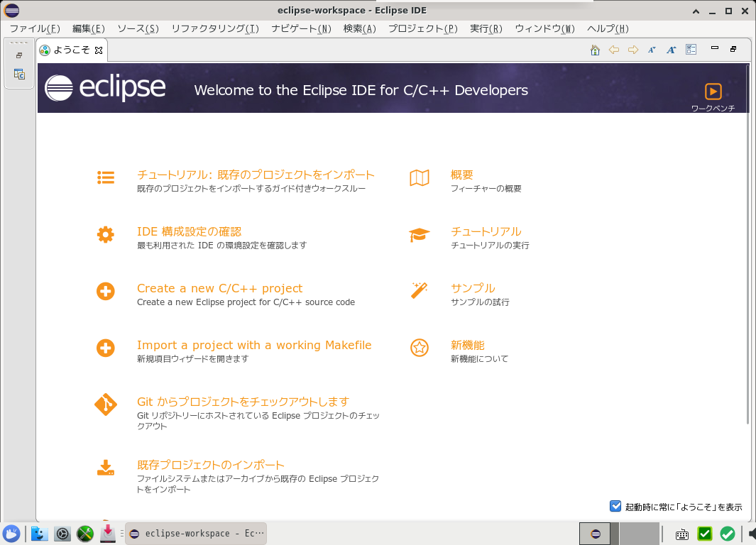Image resolution: width=756 pixels, height=545 pixels.
Task: Open the ヘルプ(H) menu
Action: pos(608,28)
